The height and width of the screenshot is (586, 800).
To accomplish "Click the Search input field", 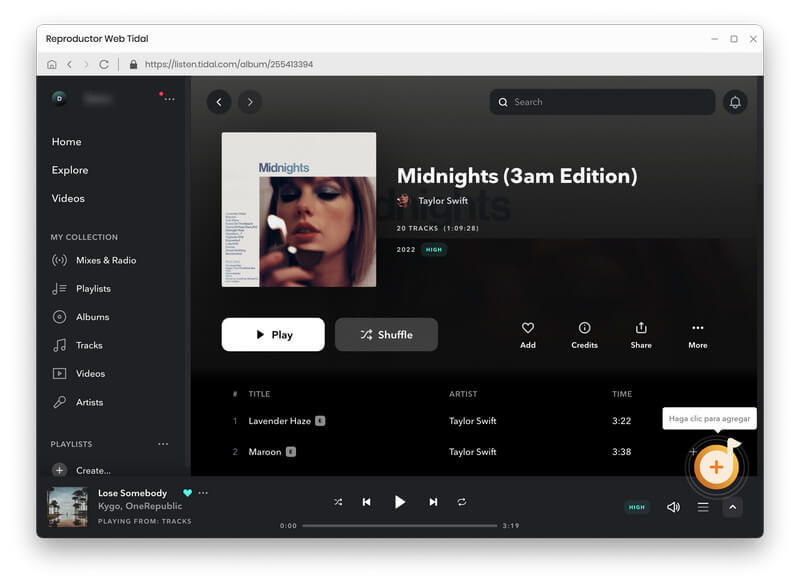I will coord(602,102).
